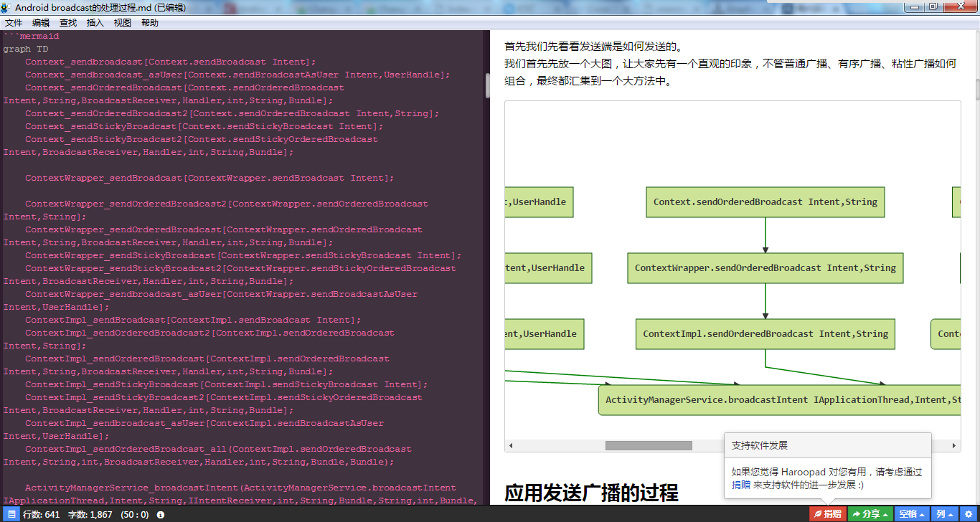Click the preview pane vertical scrollbar thumb
Viewport: 980px width, 522px height.
click(x=976, y=90)
